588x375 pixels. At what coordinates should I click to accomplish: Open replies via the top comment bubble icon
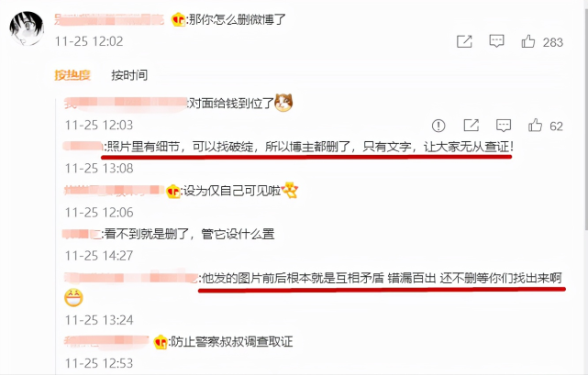click(496, 41)
